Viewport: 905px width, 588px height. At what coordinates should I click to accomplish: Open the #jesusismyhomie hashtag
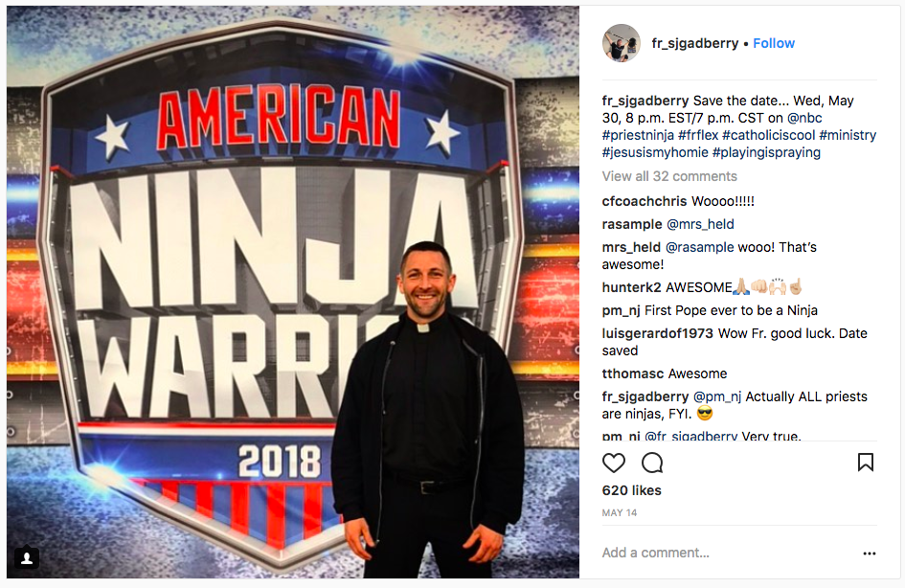point(655,152)
